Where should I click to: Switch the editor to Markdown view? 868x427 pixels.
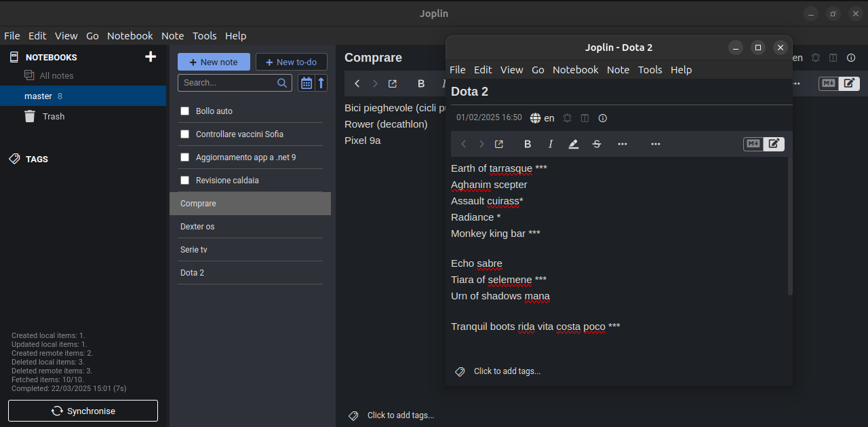pos(753,143)
